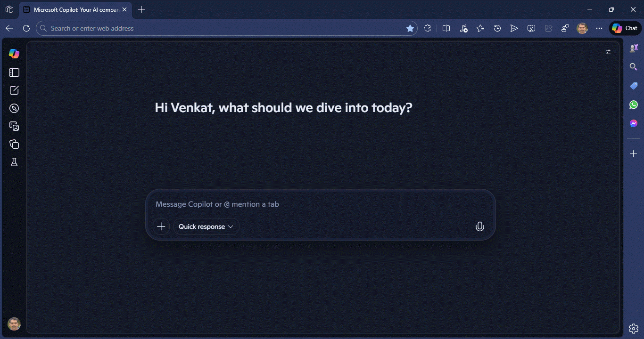Open the Discover compass icon
The width and height of the screenshot is (644, 339).
pyautogui.click(x=14, y=108)
